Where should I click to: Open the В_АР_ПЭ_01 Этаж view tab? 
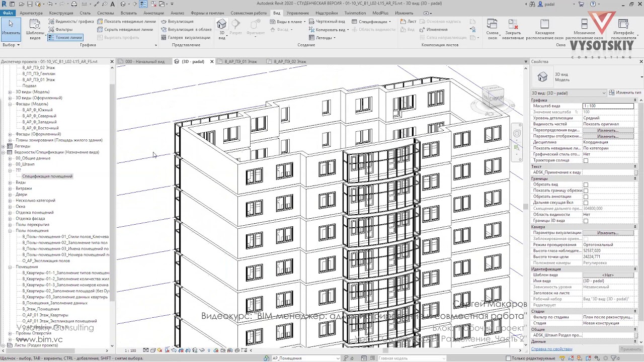pyautogui.click(x=240, y=62)
